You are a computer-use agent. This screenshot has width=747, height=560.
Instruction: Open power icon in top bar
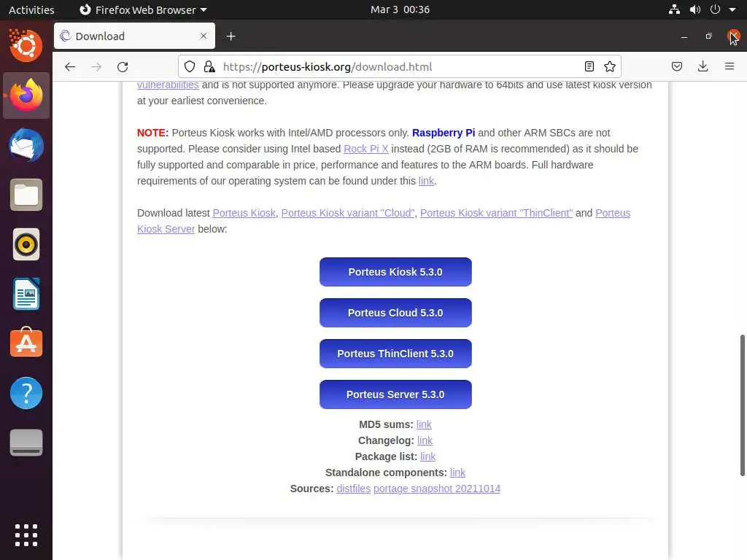pos(715,9)
